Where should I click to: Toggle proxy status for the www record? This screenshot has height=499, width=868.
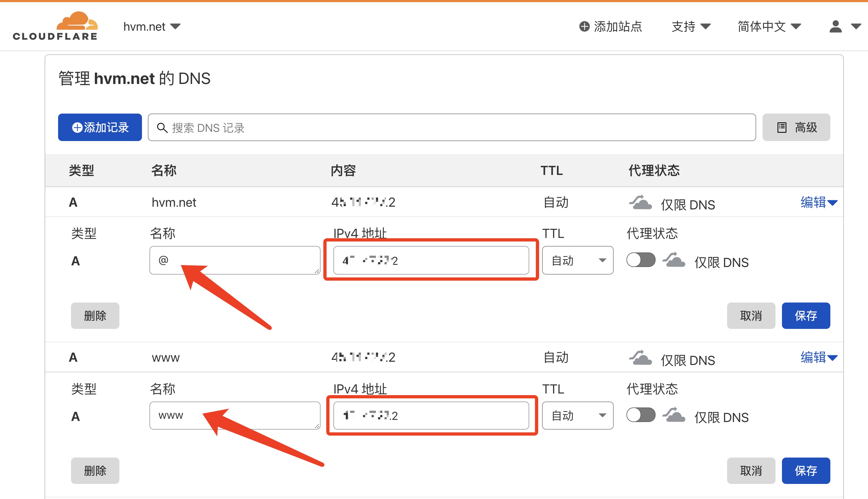[641, 415]
